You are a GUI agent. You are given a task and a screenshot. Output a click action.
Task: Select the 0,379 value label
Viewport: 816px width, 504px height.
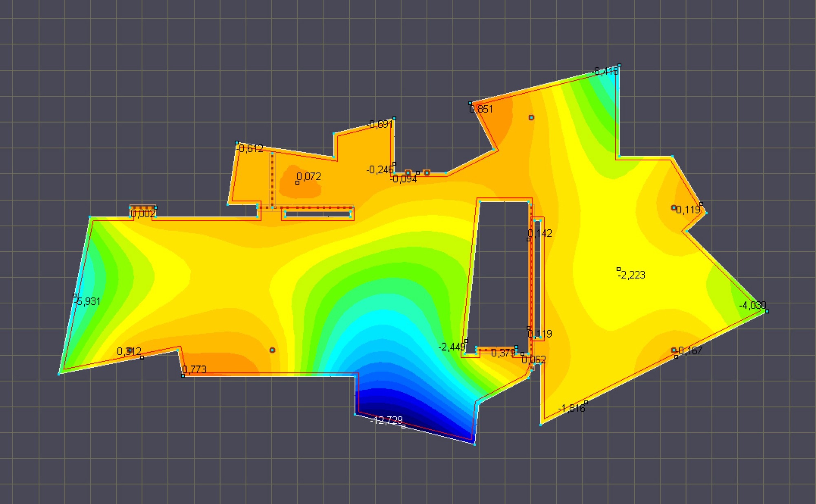click(503, 353)
